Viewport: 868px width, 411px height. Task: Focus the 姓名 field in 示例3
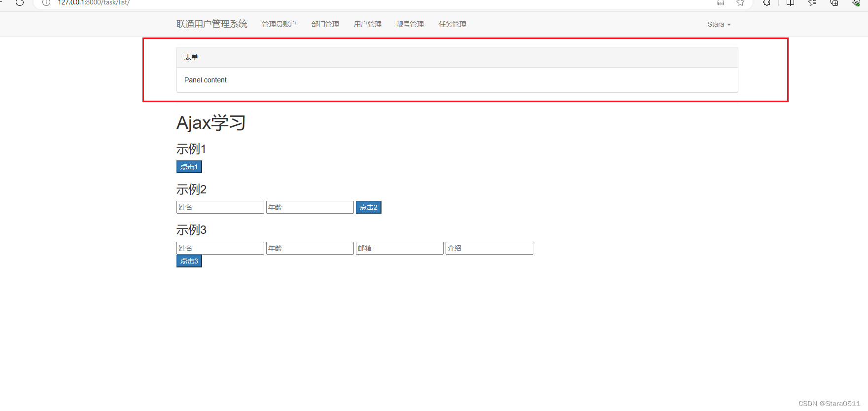point(220,248)
